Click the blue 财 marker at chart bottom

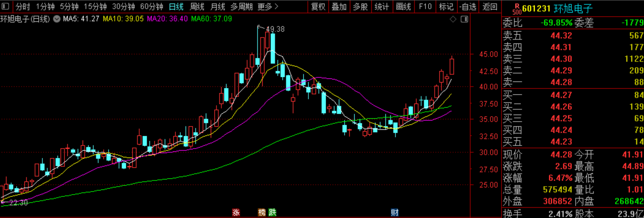[x=394, y=212]
